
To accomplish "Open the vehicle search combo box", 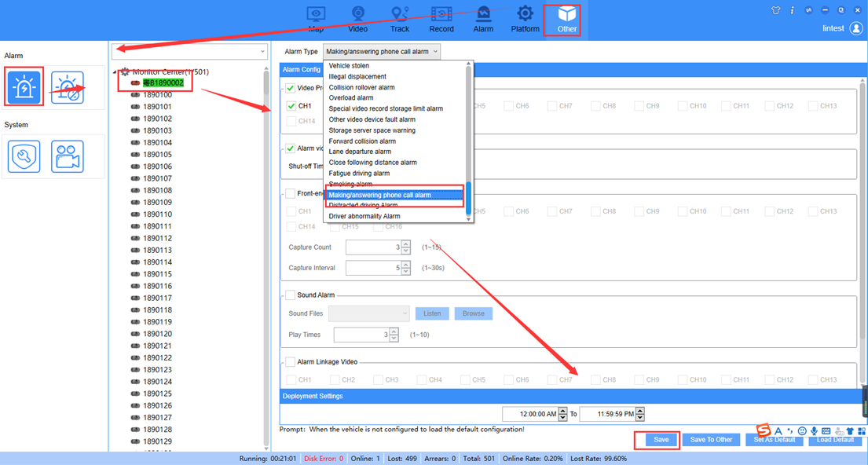I will click(x=190, y=52).
